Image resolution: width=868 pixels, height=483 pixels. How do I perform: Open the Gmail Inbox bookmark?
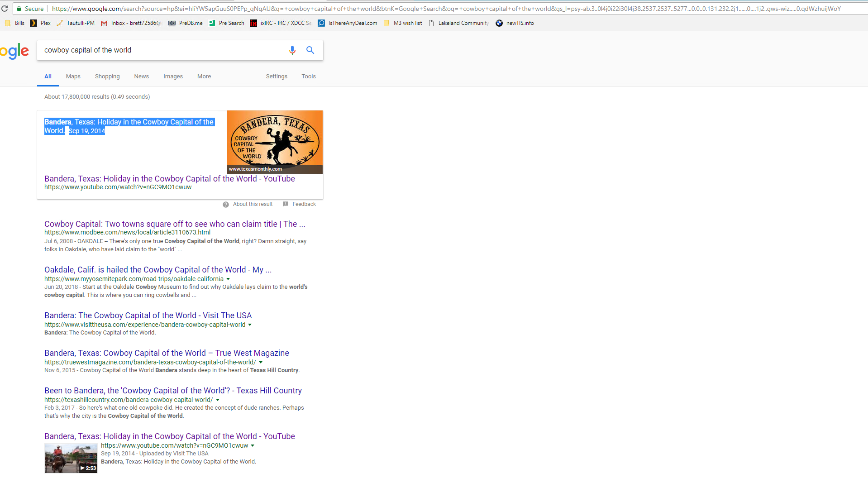[x=131, y=23]
